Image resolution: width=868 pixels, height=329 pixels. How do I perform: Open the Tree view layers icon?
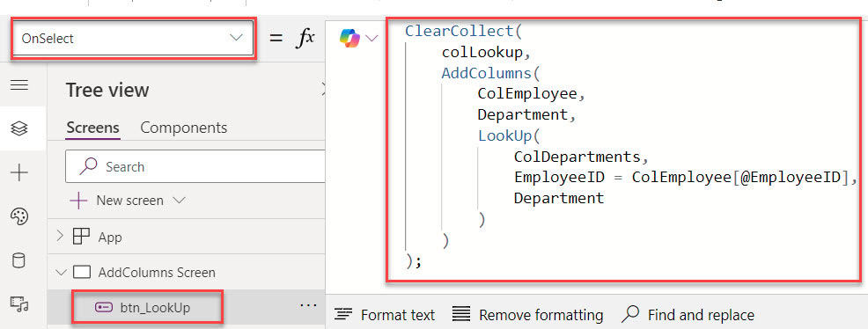click(19, 128)
